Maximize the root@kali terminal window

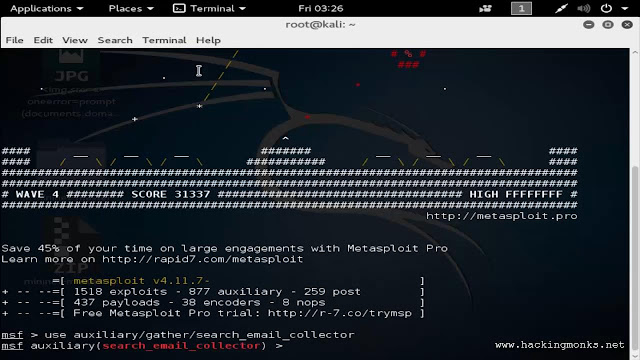click(x=608, y=25)
